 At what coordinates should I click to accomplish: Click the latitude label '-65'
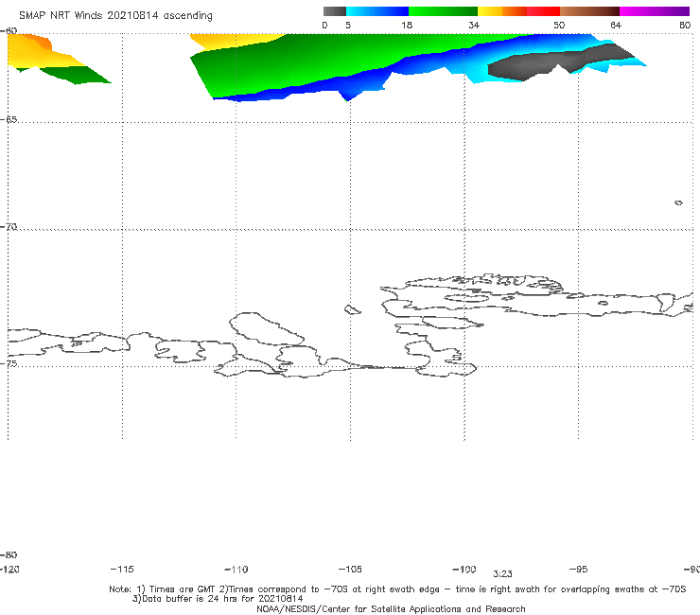(9, 119)
